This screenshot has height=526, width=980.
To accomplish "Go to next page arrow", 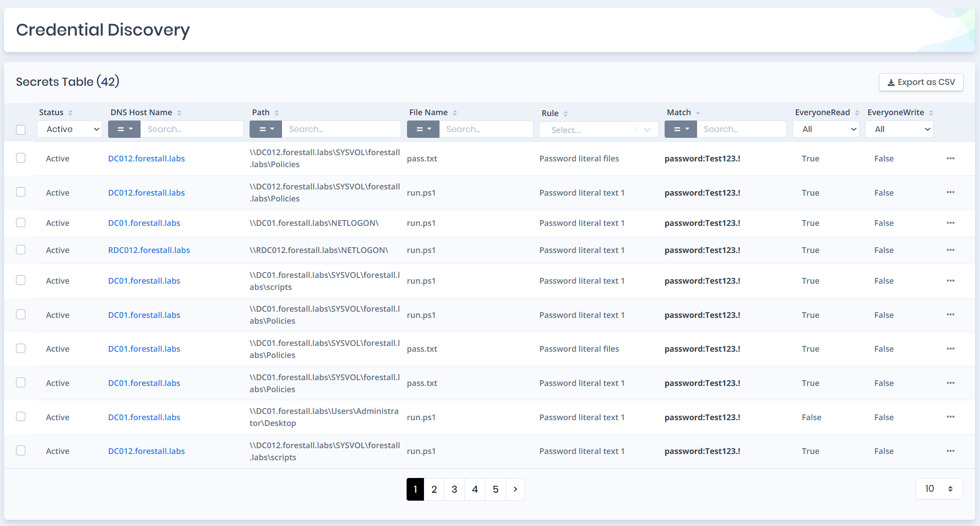I will tap(515, 489).
